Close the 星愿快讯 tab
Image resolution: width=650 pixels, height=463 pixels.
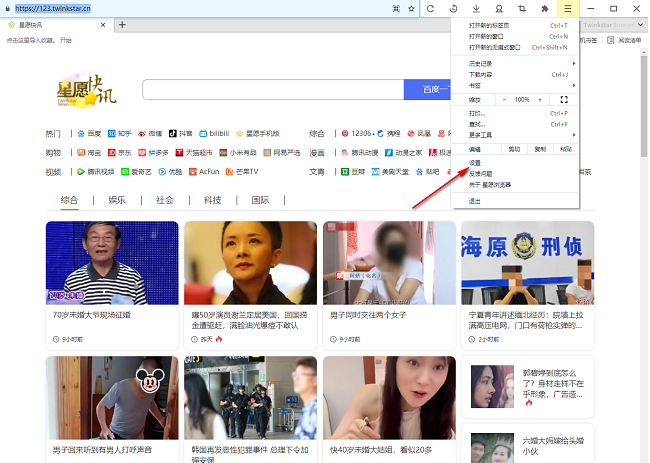pyautogui.click(x=103, y=25)
